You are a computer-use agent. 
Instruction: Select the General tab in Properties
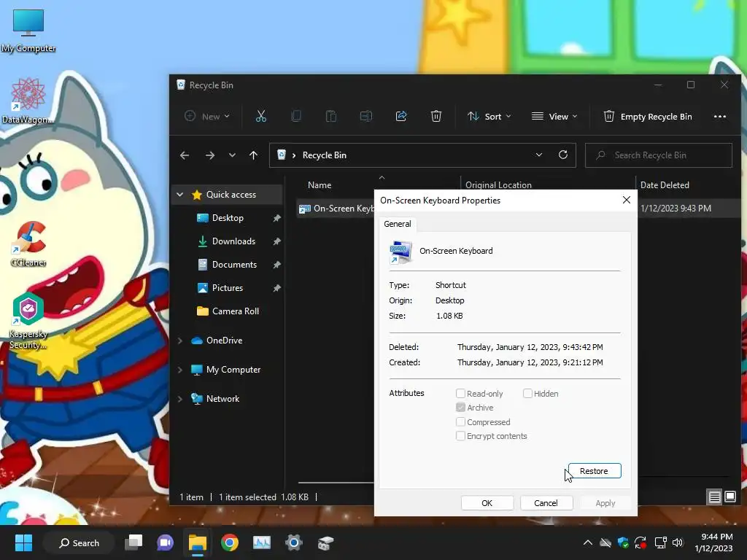click(398, 224)
